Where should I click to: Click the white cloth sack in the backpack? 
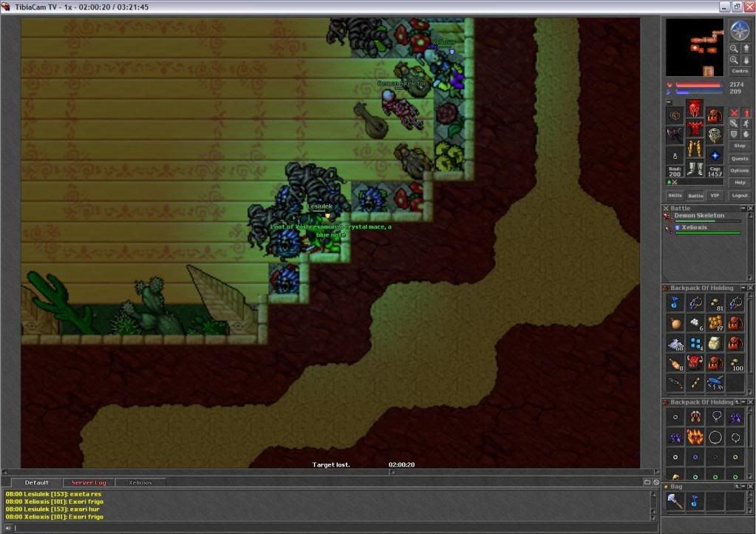[x=715, y=343]
